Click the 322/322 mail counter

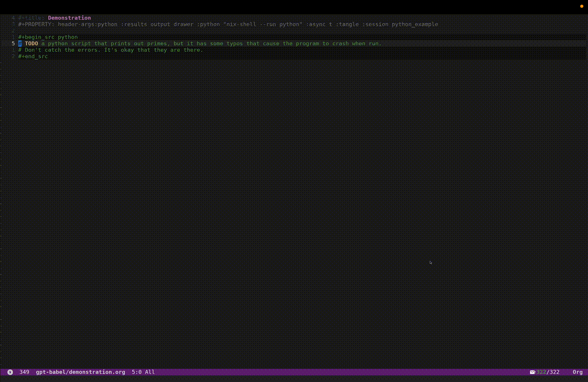(548, 372)
